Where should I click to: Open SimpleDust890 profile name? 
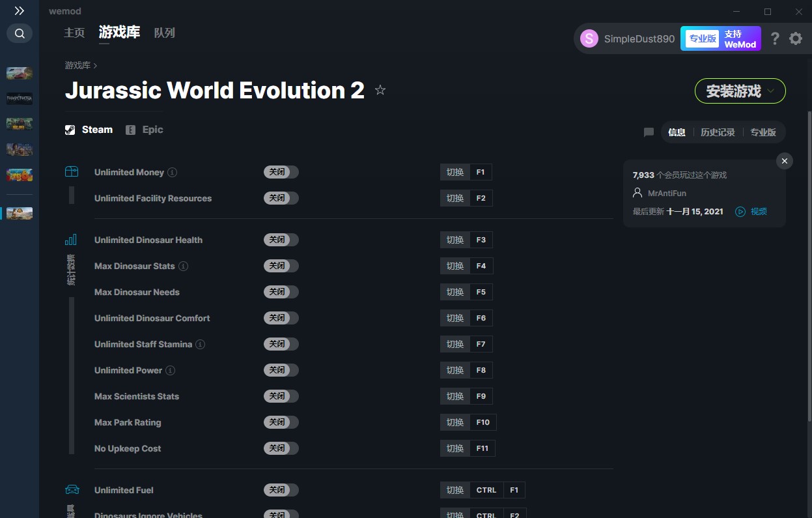pyautogui.click(x=639, y=38)
